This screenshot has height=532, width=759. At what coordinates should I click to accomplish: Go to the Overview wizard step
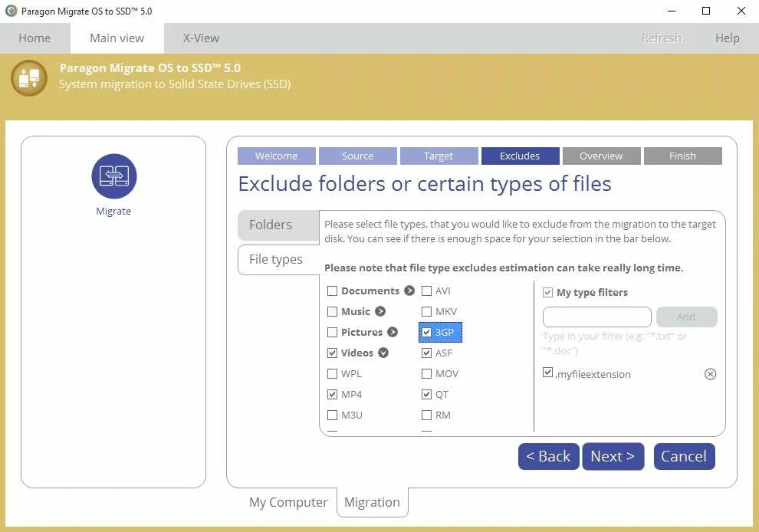pyautogui.click(x=602, y=156)
